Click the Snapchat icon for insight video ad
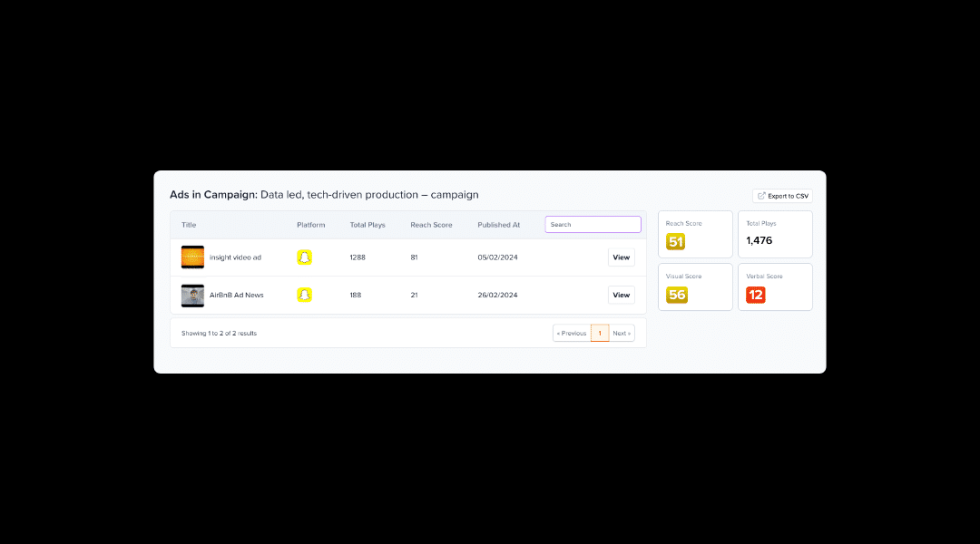 pyautogui.click(x=304, y=257)
